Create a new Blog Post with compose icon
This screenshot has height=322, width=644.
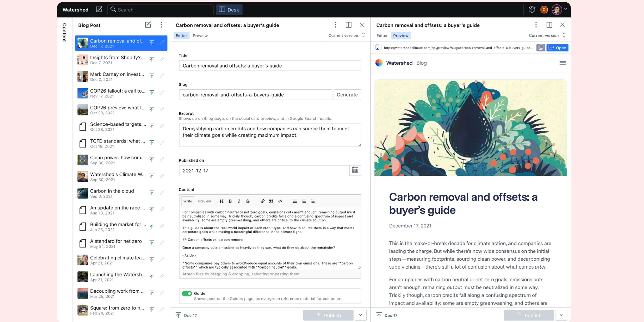pyautogui.click(x=148, y=25)
